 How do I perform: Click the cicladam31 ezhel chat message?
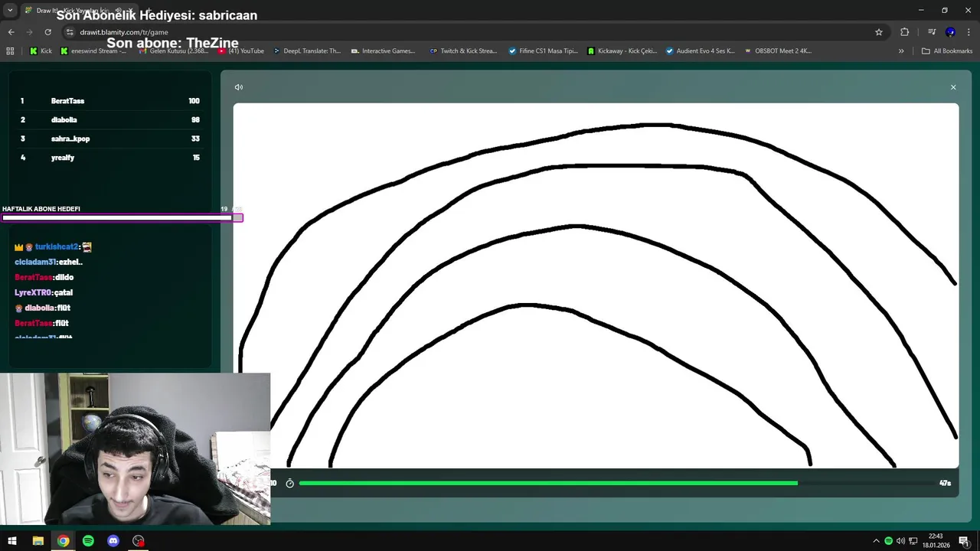(48, 262)
